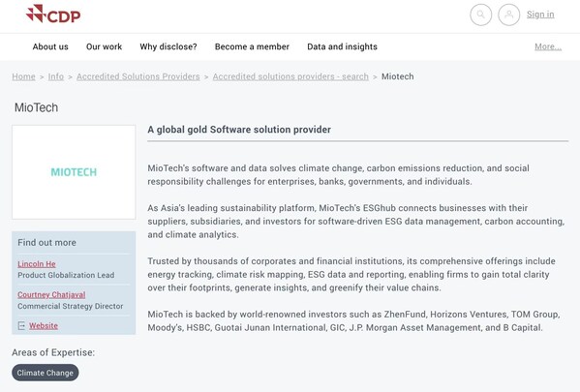This screenshot has width=580, height=392.
Task: Click the external link icon beside Website
Action: tap(21, 326)
